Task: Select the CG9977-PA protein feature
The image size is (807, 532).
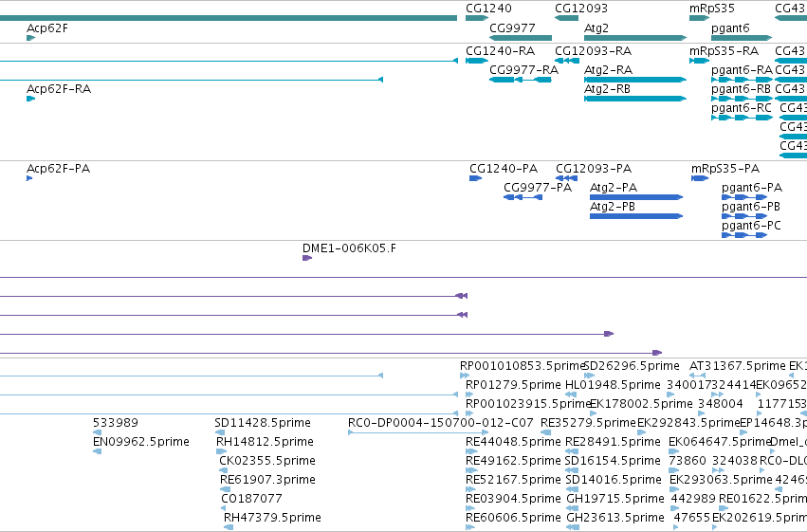Action: [x=523, y=197]
